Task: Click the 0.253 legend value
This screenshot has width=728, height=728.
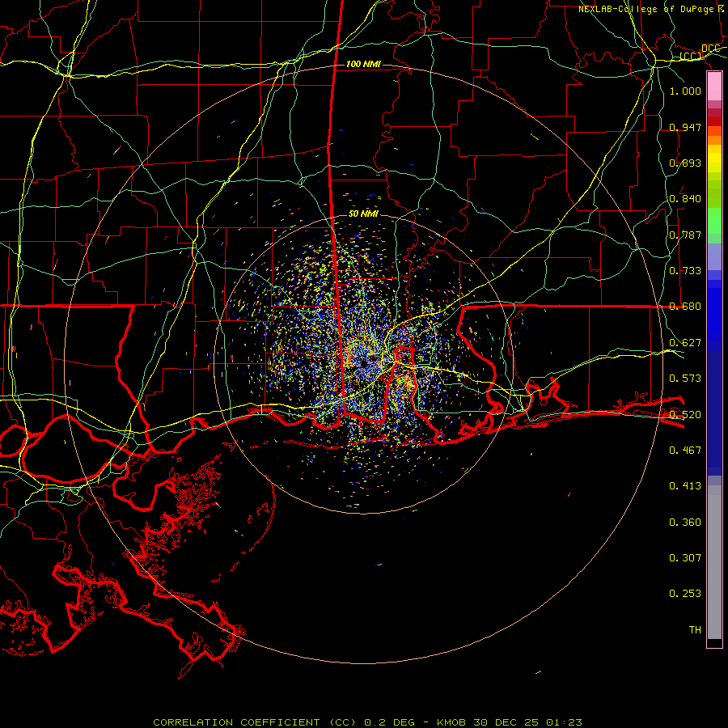Action: [x=685, y=594]
